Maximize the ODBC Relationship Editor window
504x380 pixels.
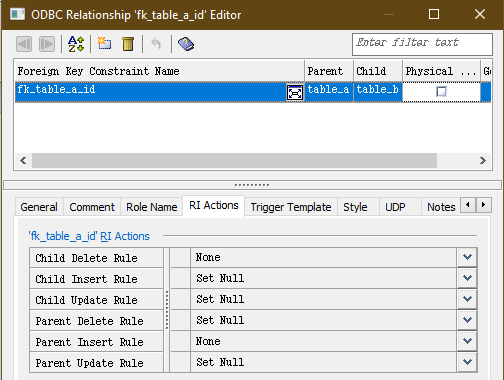point(434,14)
